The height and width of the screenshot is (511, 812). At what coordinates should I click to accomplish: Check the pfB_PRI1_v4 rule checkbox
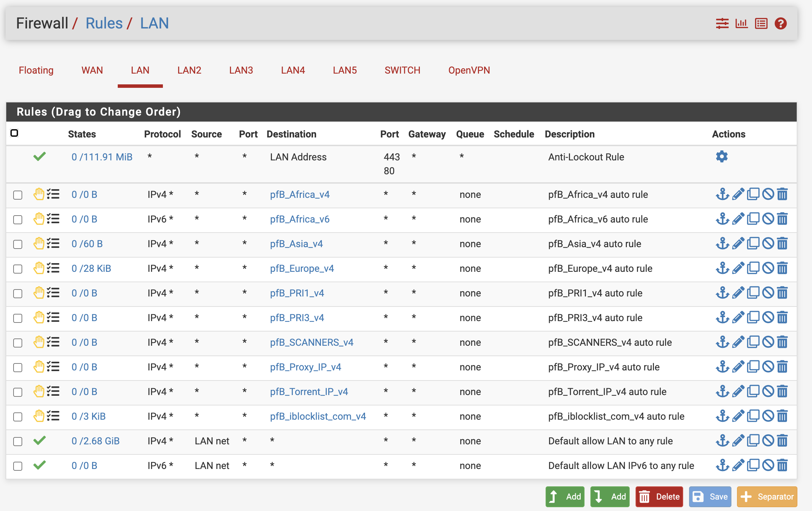click(18, 294)
